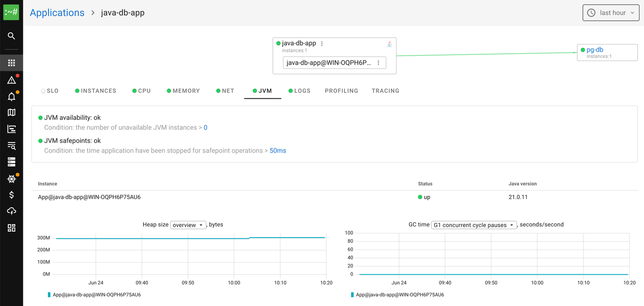The height and width of the screenshot is (306, 644).
Task: Click the Java version column header
Action: pos(523,184)
